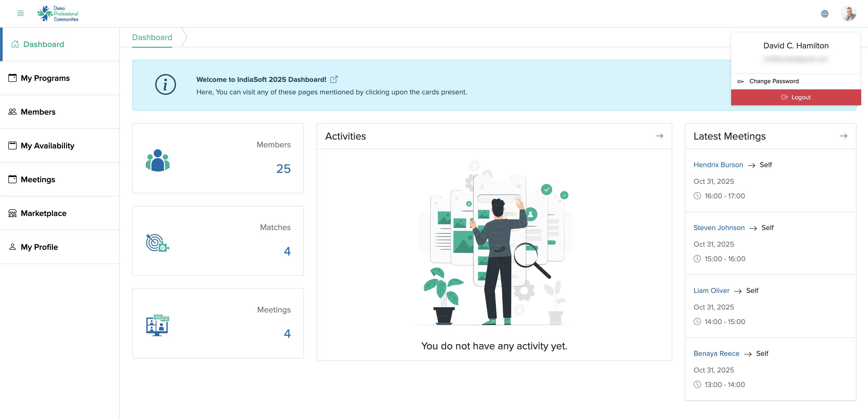This screenshot has height=419, width=868.
Task: Open the Meetings card showing 4
Action: (218, 323)
